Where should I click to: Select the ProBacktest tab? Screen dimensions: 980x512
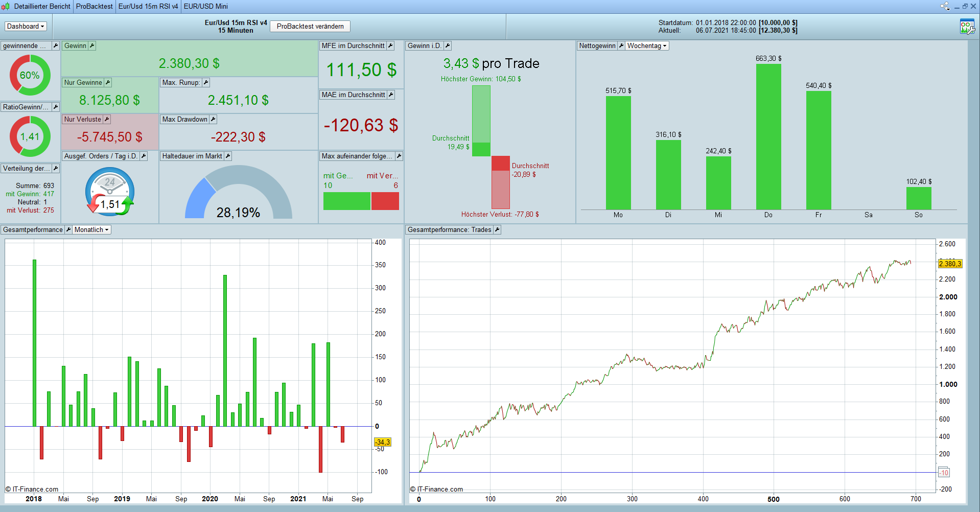[95, 6]
